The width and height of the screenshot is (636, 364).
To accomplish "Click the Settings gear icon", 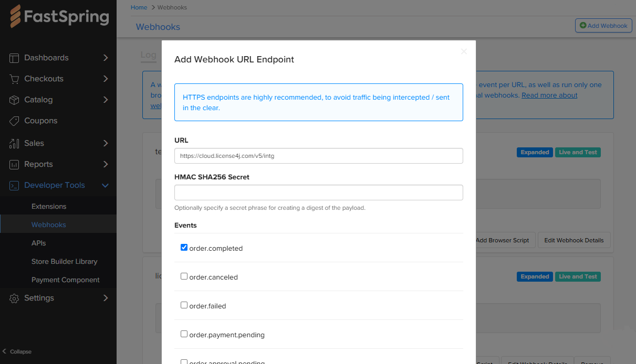I will click(x=15, y=298).
